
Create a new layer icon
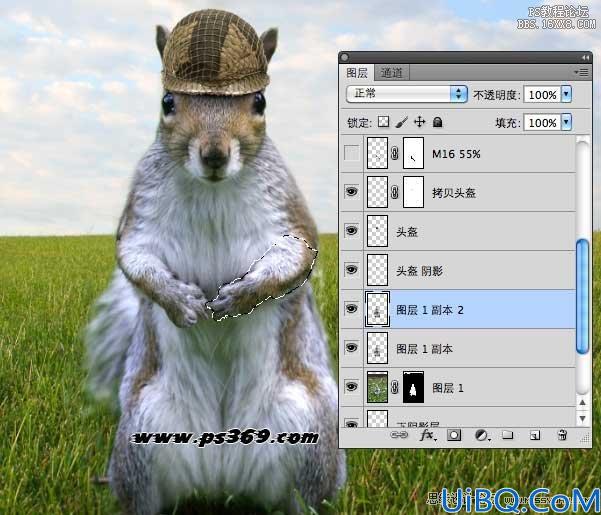[535, 435]
